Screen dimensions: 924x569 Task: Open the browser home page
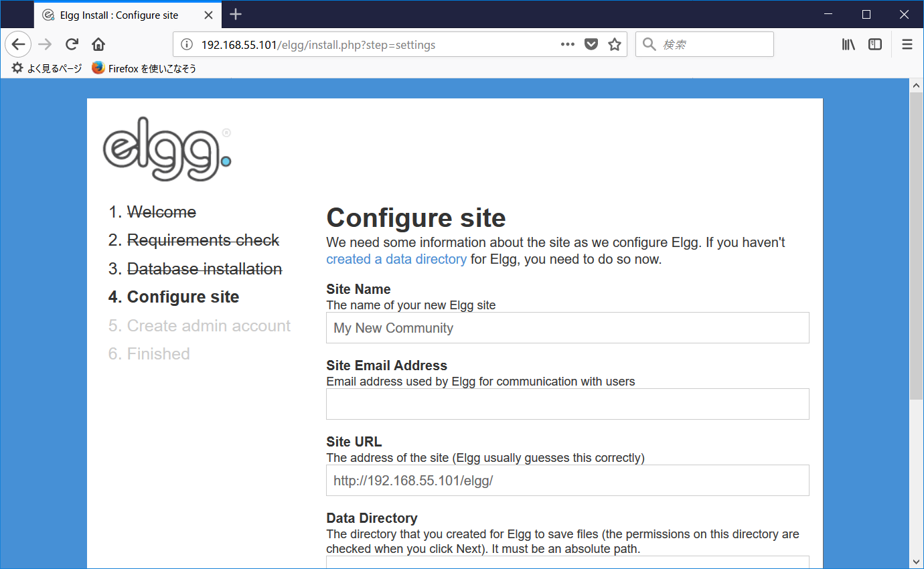coord(98,44)
